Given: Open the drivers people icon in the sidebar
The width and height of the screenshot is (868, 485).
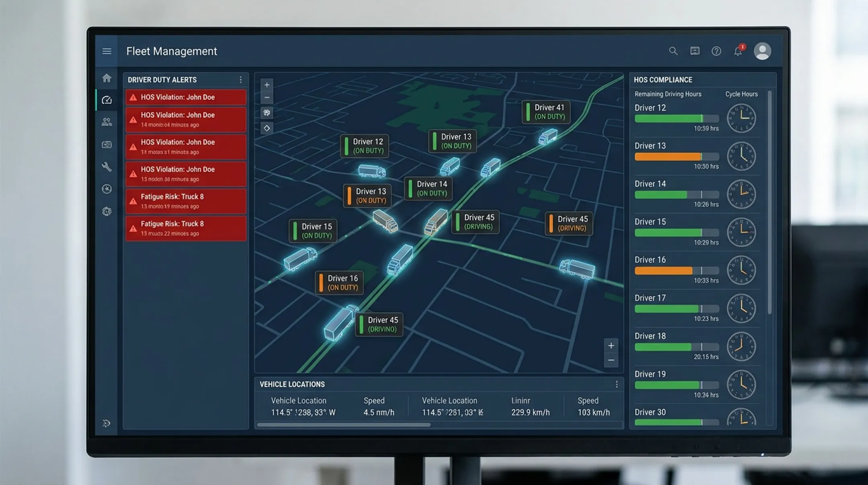Looking at the screenshot, I should 106,122.
